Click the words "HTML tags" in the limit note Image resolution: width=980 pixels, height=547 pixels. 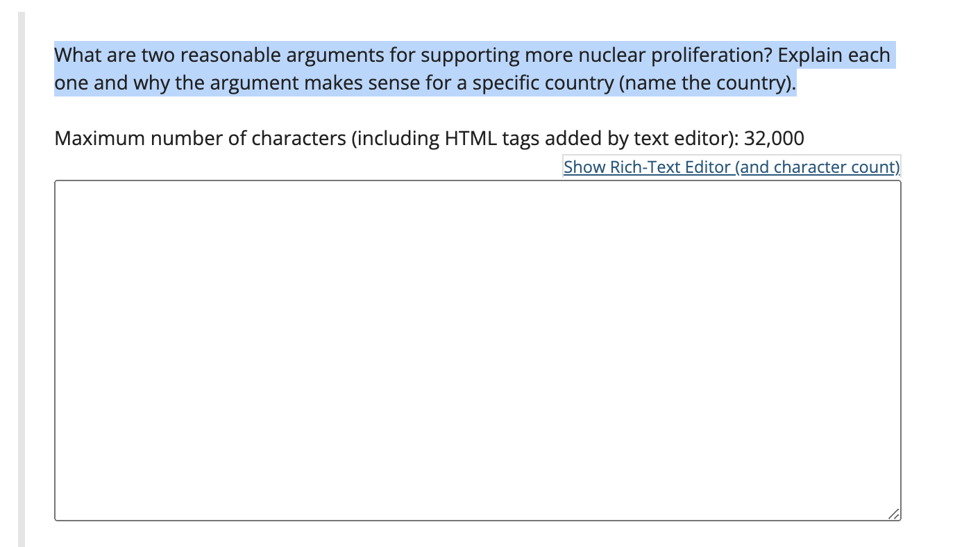491,138
